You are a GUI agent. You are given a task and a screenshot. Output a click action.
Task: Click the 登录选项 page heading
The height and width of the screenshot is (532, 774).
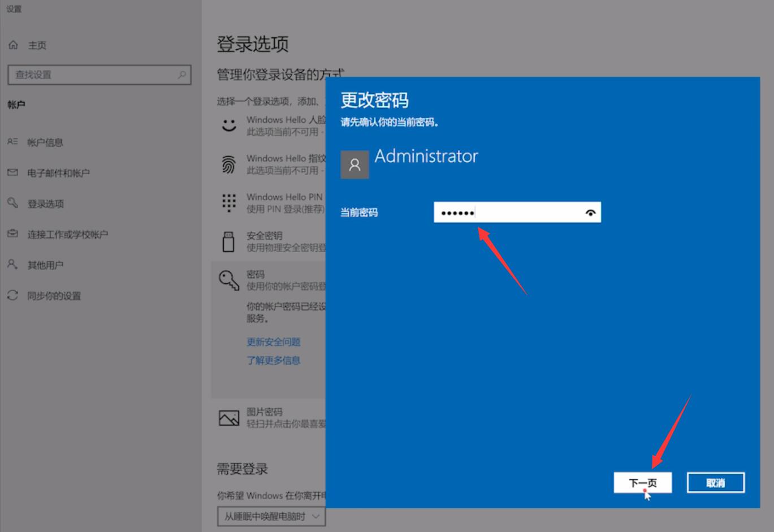click(x=253, y=44)
